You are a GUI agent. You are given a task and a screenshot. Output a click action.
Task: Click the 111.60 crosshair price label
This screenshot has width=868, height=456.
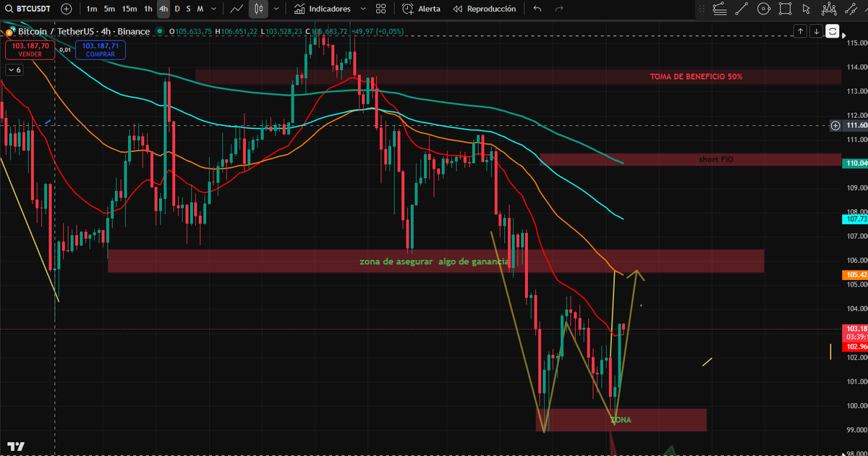pos(855,125)
